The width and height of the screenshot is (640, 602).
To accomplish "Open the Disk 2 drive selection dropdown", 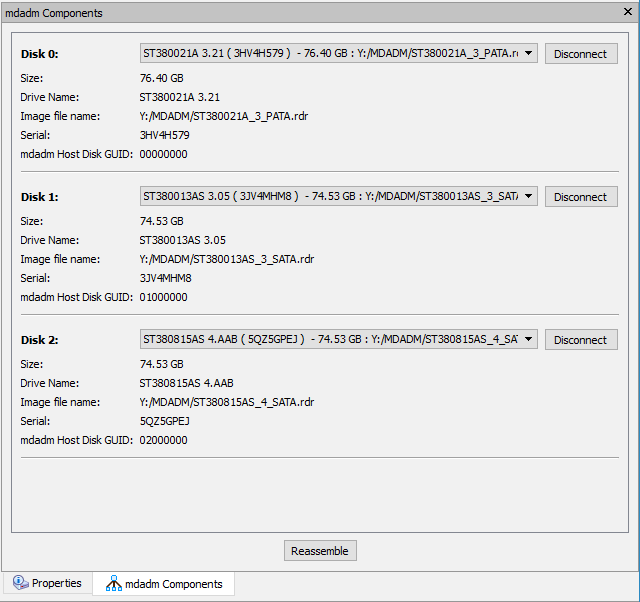I will click(x=338, y=340).
